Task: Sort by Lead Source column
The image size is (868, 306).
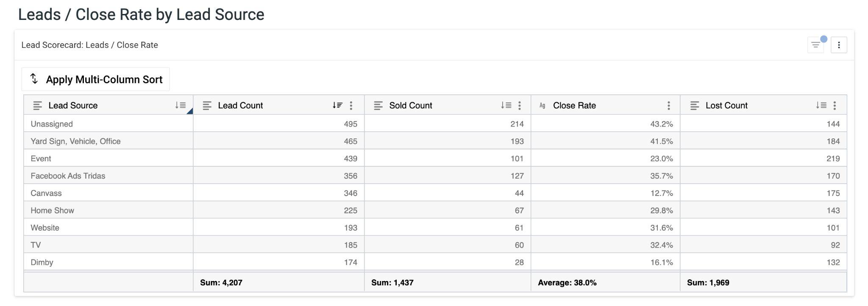Action: click(181, 105)
